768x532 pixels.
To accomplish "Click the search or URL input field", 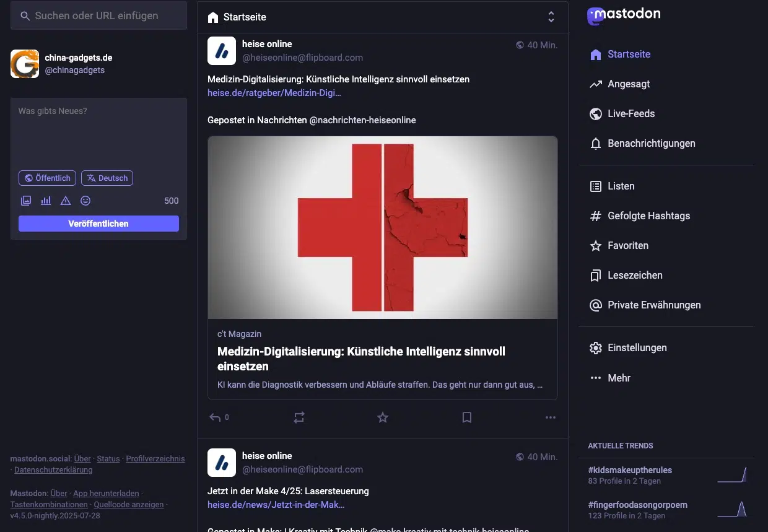I will [98, 16].
